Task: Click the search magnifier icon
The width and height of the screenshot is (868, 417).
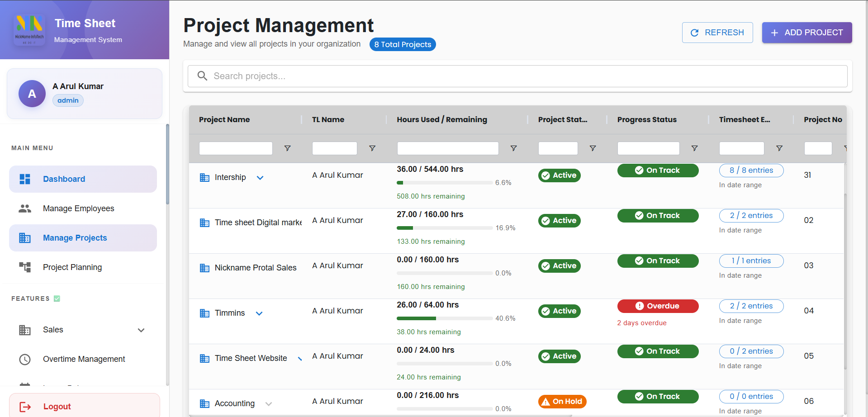Action: pyautogui.click(x=202, y=76)
